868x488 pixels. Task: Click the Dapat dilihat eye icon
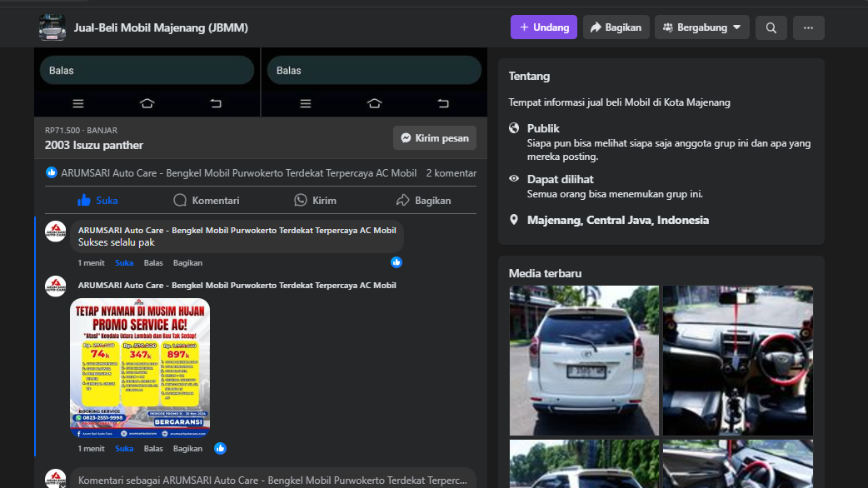click(x=514, y=179)
